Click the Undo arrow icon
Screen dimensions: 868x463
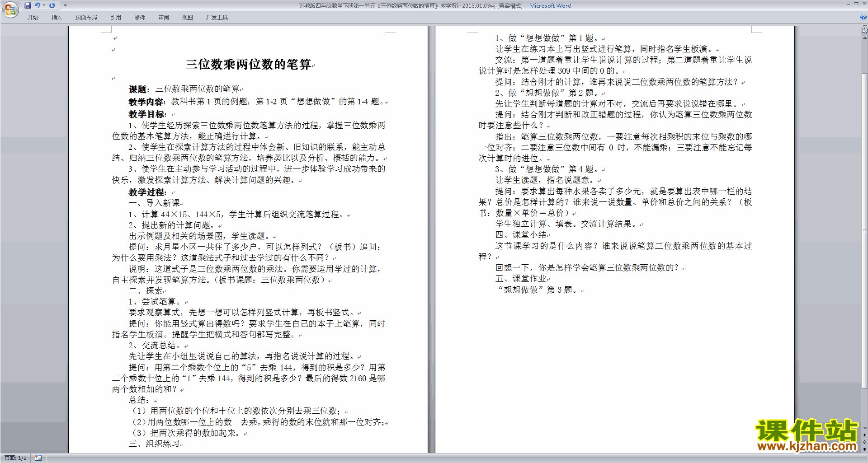[38, 5]
